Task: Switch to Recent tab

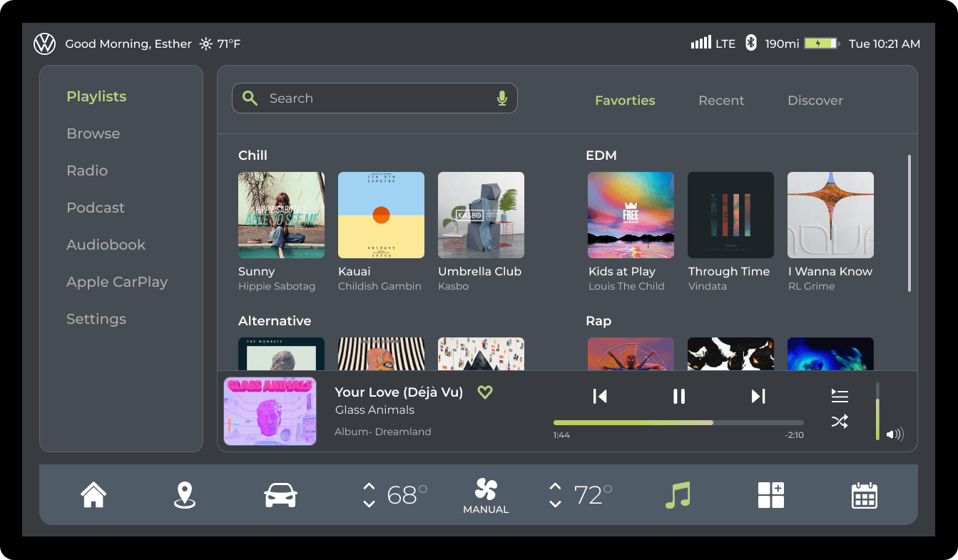Action: pos(721,101)
